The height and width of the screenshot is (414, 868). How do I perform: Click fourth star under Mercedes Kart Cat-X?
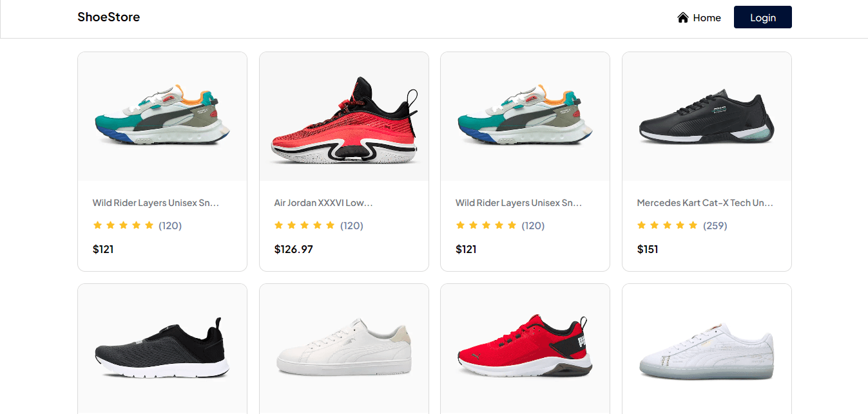pos(680,225)
